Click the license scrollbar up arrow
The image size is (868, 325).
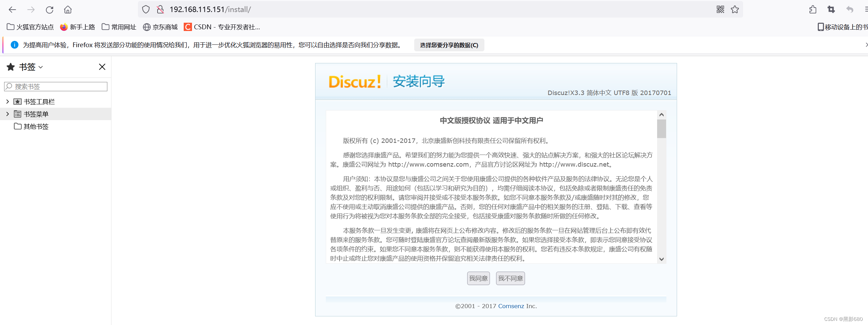661,115
